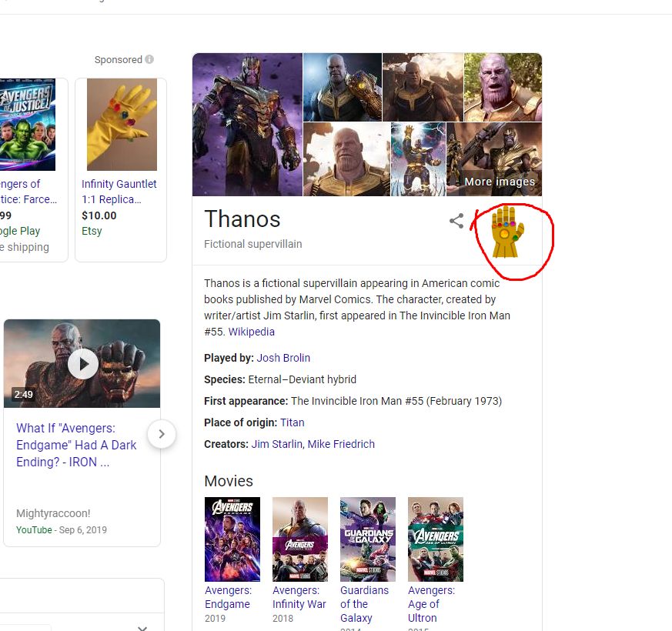This screenshot has height=631, width=672.
Task: Open Thanos face portrait image in bottom row
Action: tap(346, 159)
